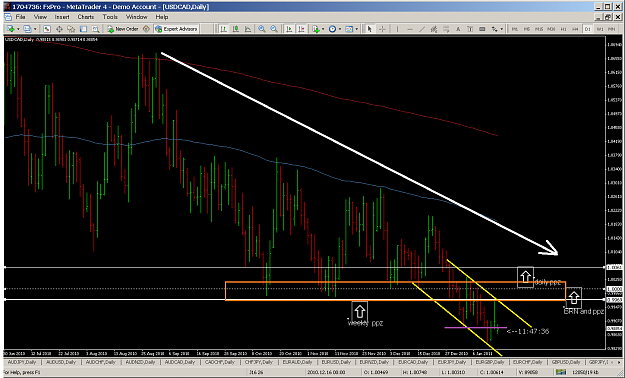Open the Periods dropdown arrow

[x=340, y=29]
